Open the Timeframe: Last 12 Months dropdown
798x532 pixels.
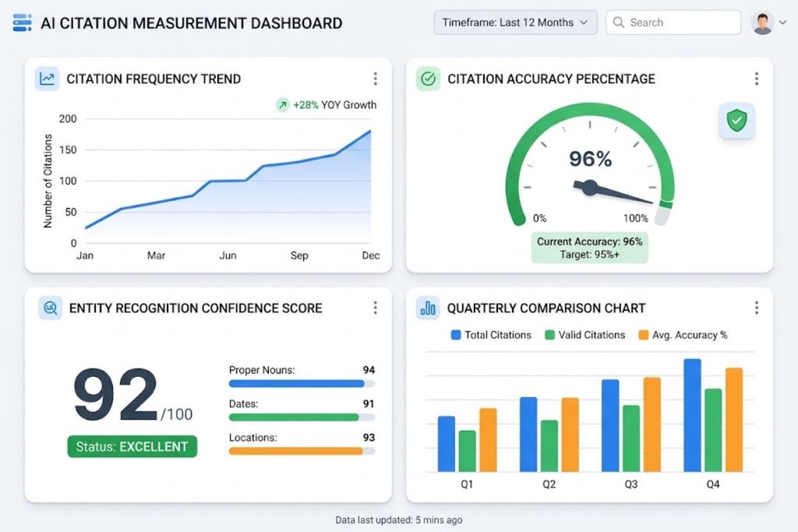pos(515,23)
